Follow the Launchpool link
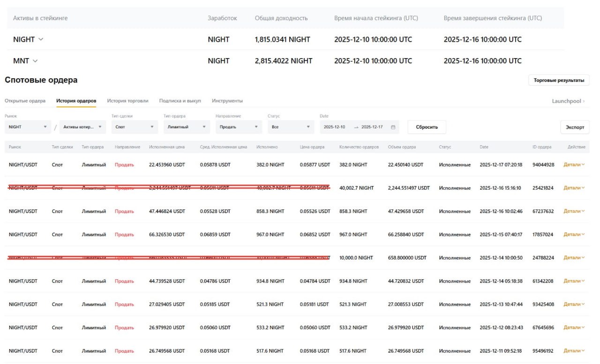Screen dimensions: 600x364 [568, 101]
